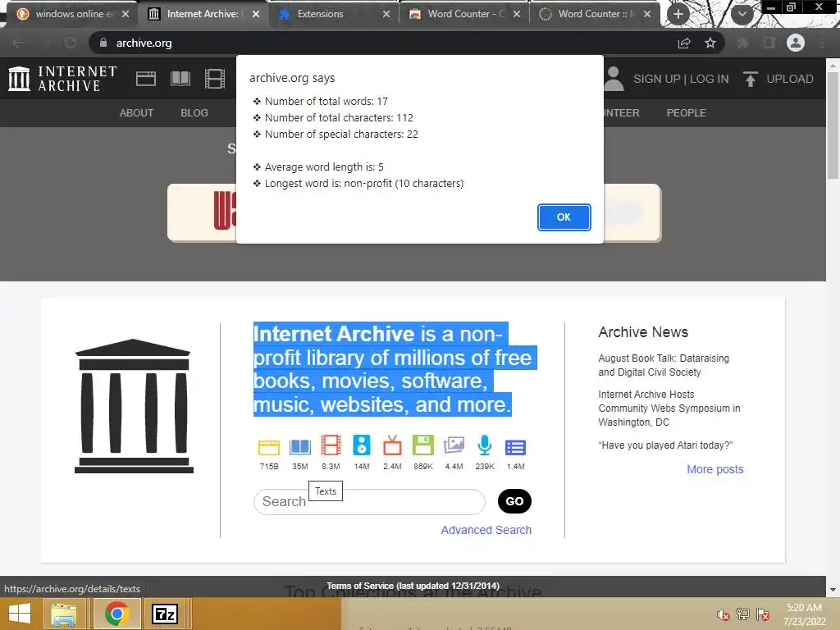Screen dimensions: 840x630
Task: Open Internet Archive Hosts Community Webs post
Action: 669,409
